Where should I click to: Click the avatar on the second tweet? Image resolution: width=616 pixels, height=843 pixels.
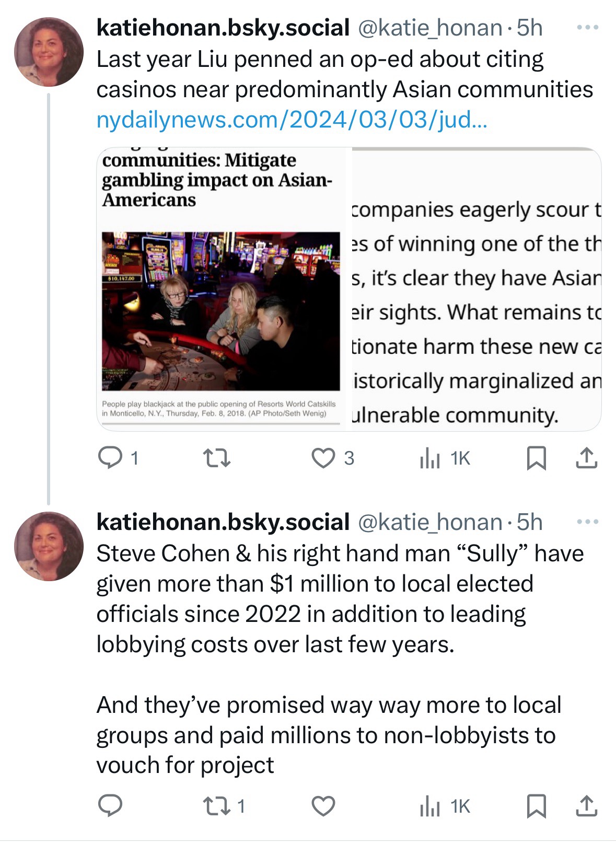click(x=49, y=546)
